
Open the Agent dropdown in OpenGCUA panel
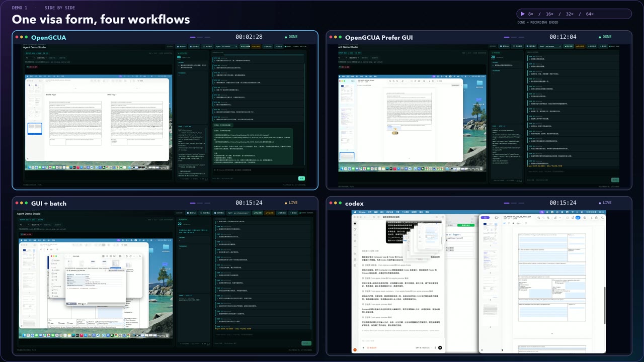click(226, 46)
